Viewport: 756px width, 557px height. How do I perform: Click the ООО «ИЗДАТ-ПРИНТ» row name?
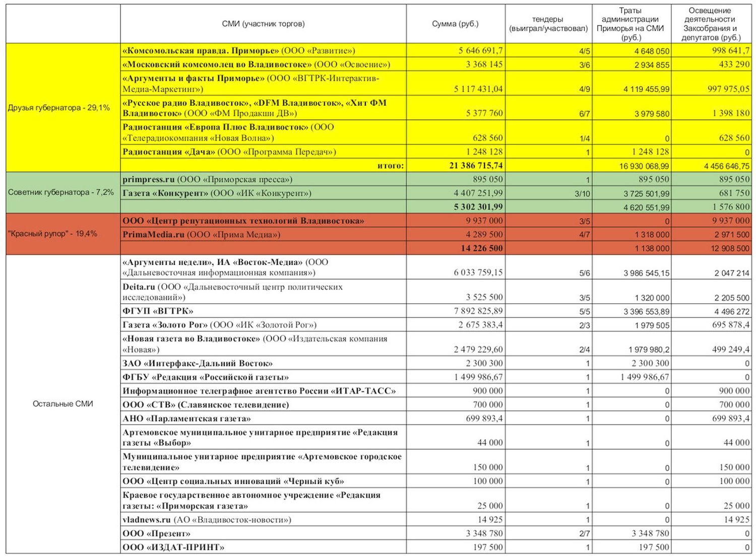[173, 547]
